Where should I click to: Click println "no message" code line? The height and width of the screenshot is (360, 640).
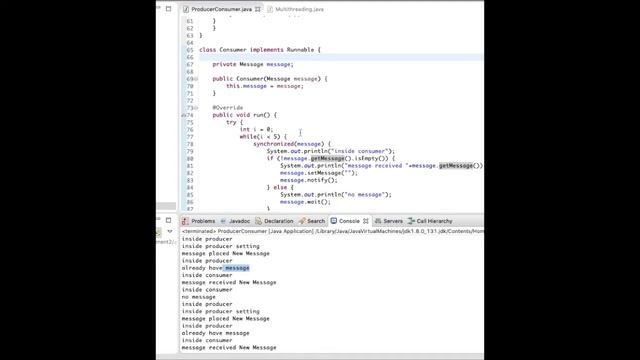(336, 195)
